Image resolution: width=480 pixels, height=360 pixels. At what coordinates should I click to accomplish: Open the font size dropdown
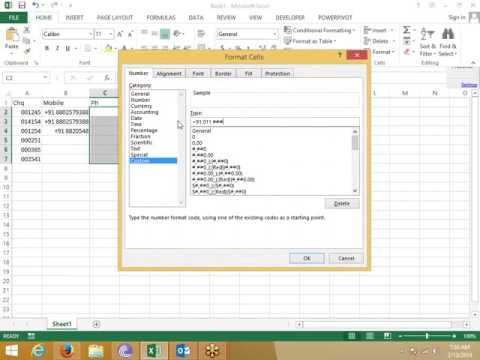pyautogui.click(x=111, y=34)
